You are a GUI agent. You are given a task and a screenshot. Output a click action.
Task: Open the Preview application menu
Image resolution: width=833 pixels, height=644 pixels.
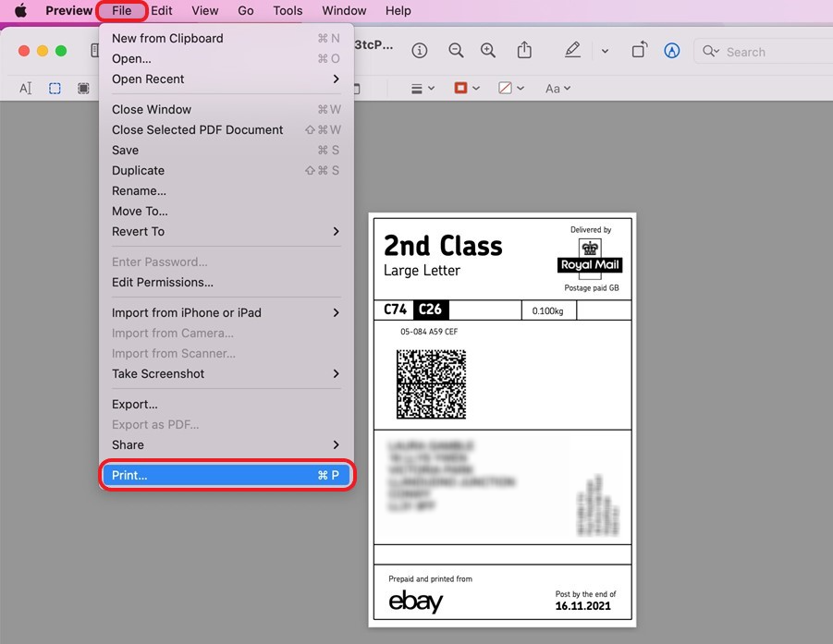click(69, 10)
